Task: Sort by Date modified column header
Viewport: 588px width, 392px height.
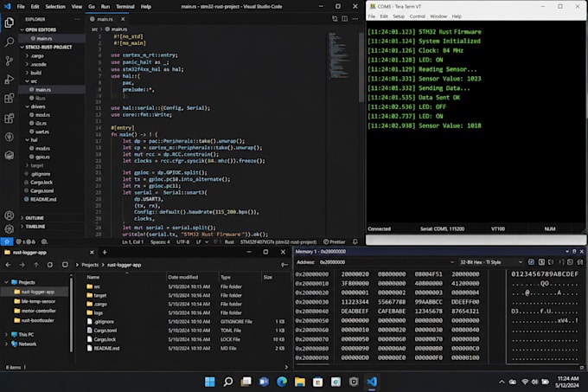Action: click(x=183, y=277)
